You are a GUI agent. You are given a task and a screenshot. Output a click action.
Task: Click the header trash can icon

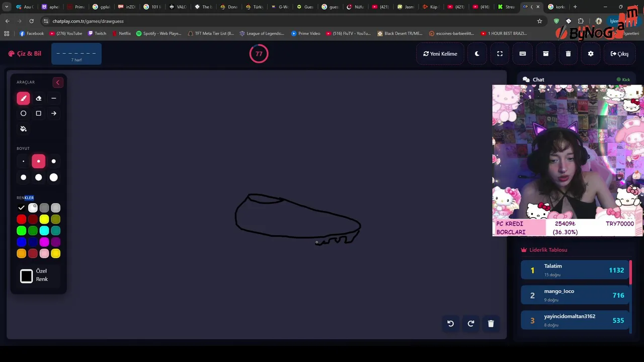[x=568, y=54]
